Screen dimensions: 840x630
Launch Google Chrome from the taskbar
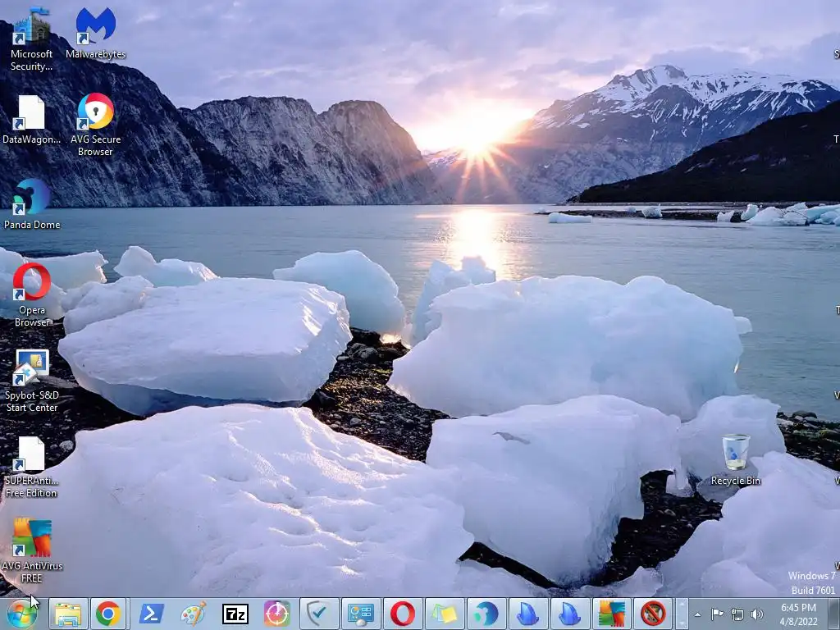pos(108,614)
